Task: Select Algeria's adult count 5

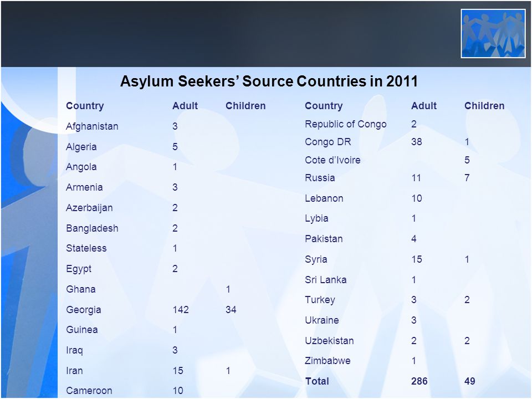Action: click(175, 147)
